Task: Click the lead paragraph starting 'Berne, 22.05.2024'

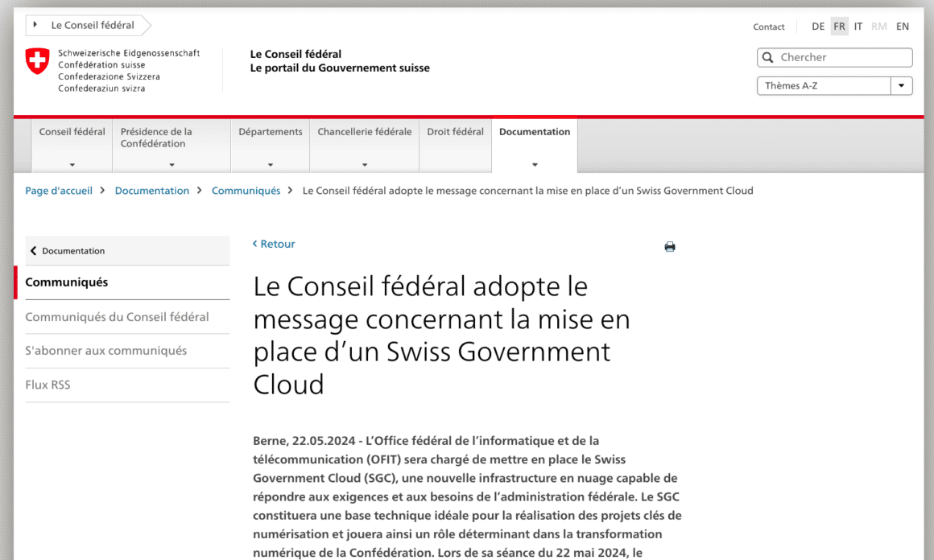Action: tap(467, 497)
